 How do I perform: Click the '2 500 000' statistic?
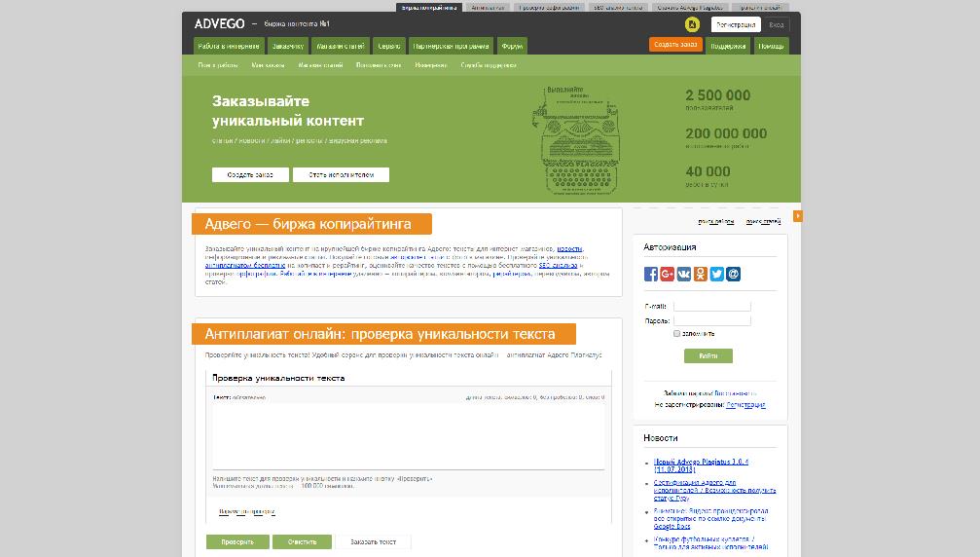717,95
